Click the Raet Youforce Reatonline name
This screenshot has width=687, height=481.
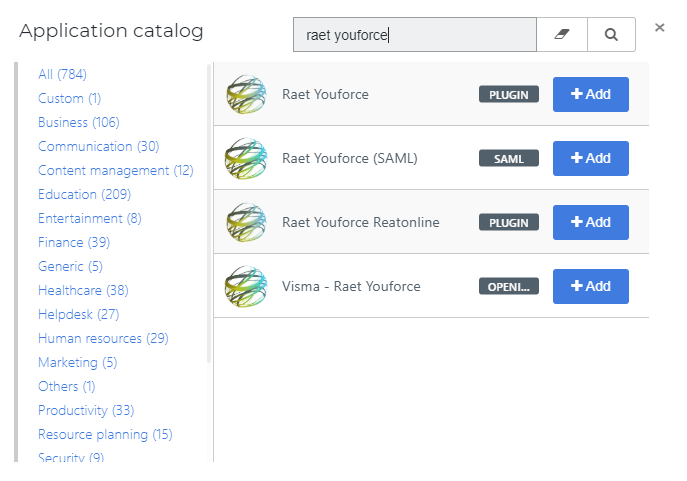(x=361, y=222)
